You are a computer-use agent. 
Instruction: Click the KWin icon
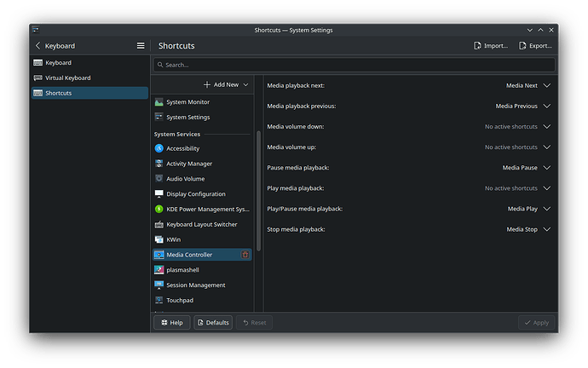point(159,239)
